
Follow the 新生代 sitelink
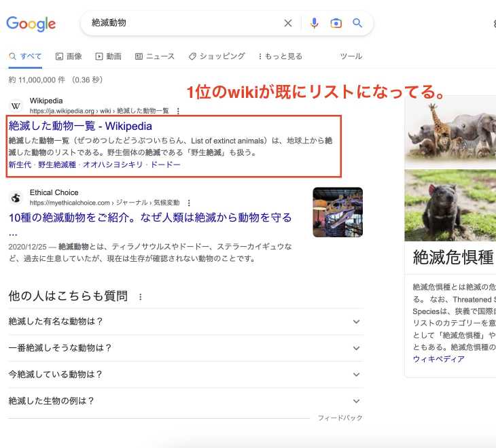point(20,165)
